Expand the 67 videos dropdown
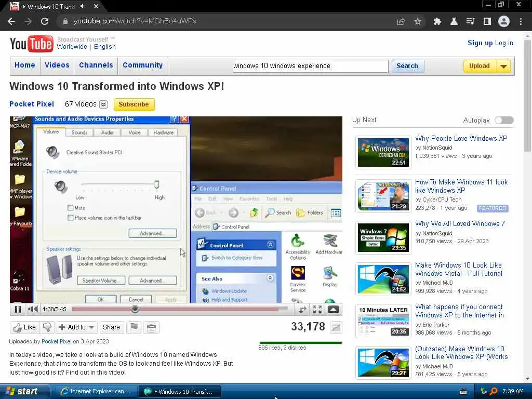Image resolution: width=532 pixels, height=399 pixels. click(x=103, y=104)
